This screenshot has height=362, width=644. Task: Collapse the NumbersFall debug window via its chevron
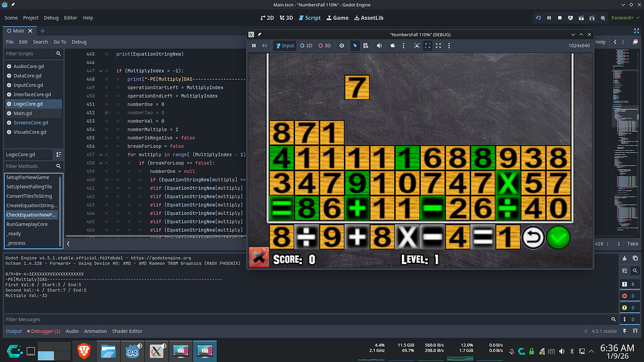coord(574,34)
